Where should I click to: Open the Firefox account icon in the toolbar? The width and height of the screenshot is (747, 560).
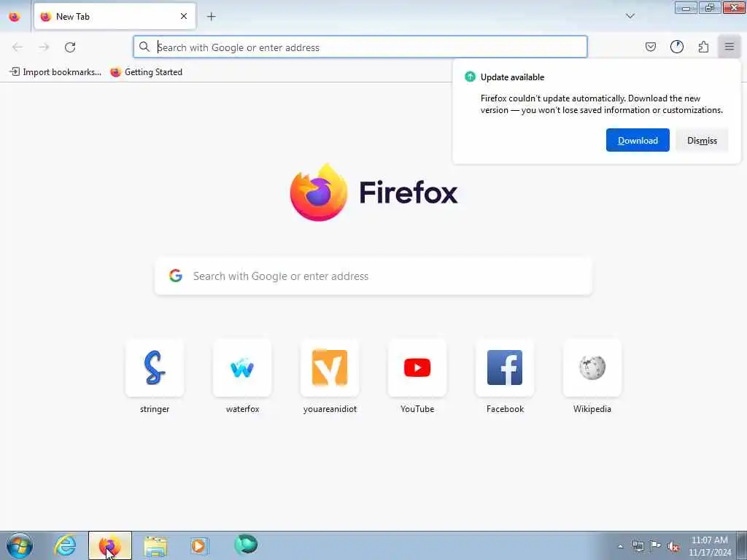[677, 47]
